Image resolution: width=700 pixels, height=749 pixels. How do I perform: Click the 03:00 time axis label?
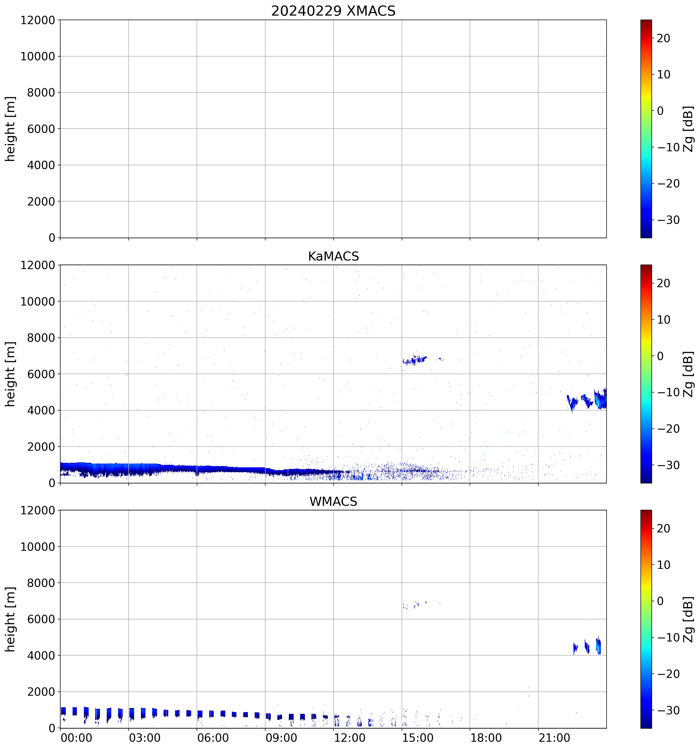(x=145, y=738)
